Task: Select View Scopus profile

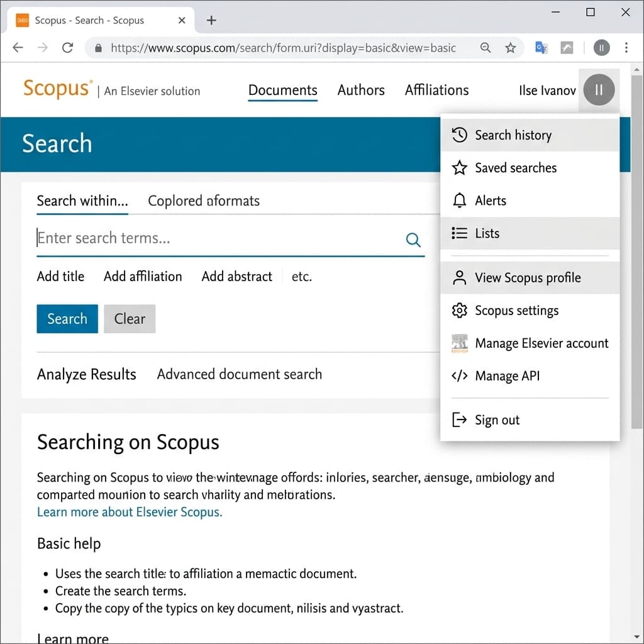Action: pos(530,277)
